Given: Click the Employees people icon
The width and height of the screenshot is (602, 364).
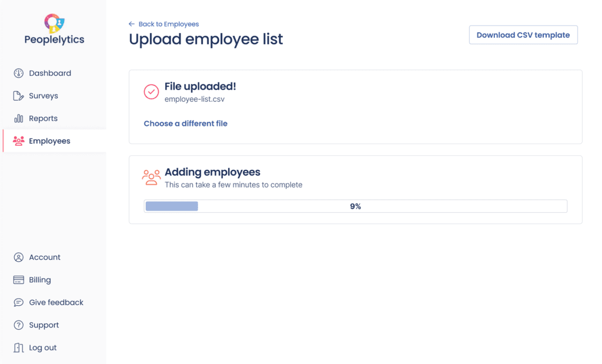Looking at the screenshot, I should pyautogui.click(x=18, y=141).
